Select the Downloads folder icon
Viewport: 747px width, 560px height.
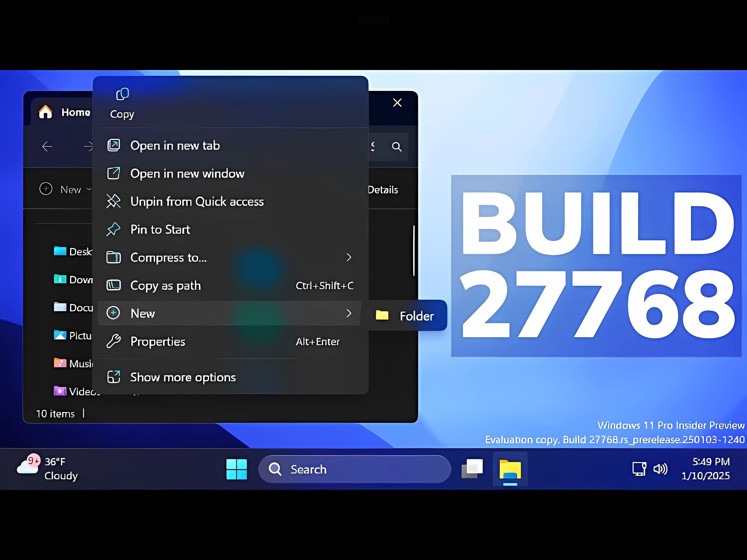(x=60, y=279)
